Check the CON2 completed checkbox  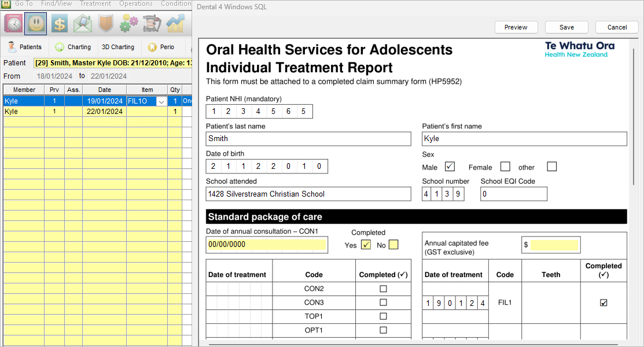click(x=383, y=289)
